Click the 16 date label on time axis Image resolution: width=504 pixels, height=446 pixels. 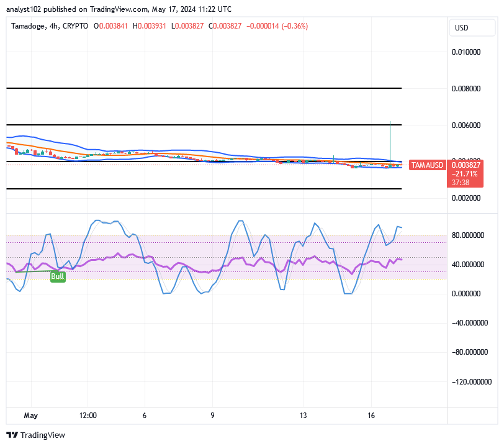pos(371,416)
